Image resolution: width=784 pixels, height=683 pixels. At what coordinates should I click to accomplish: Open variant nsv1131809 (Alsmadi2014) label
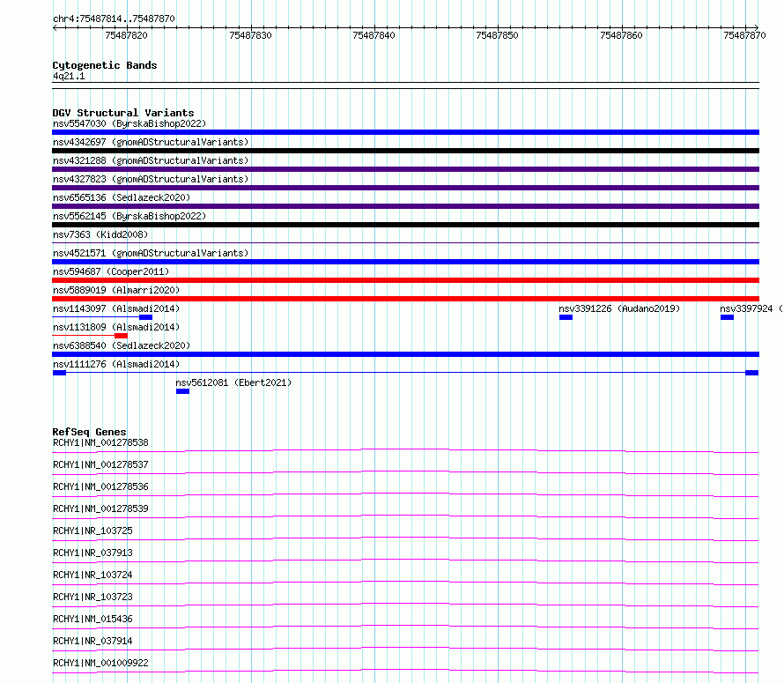click(x=116, y=327)
